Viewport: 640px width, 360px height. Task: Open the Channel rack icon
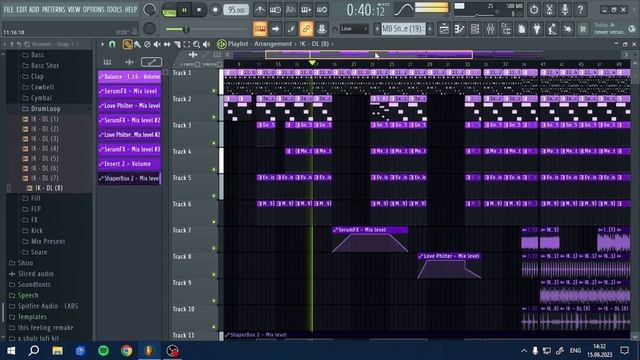pos(475,29)
